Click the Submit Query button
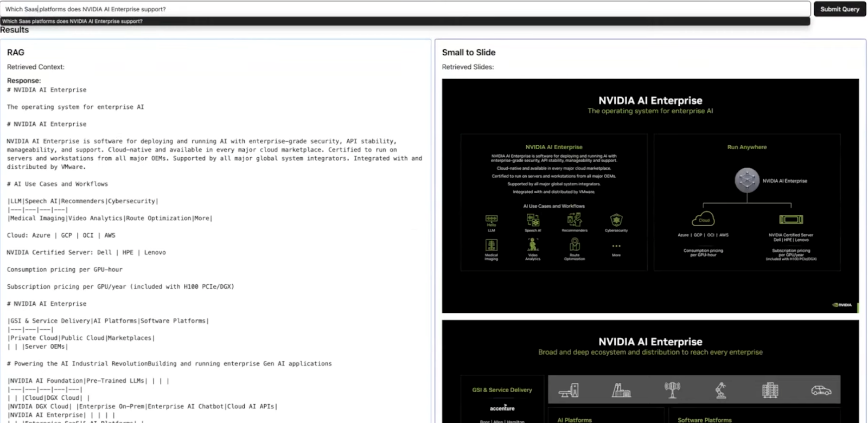 coord(839,9)
